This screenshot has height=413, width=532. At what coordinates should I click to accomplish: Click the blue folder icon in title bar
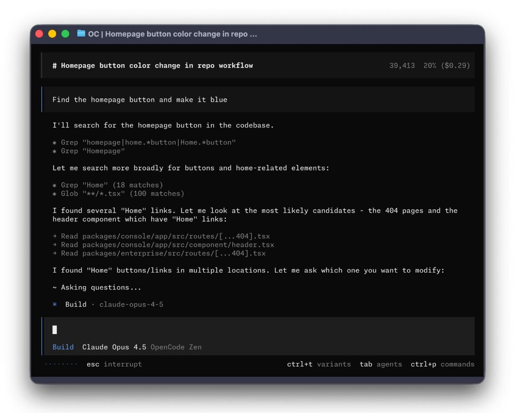pos(81,34)
